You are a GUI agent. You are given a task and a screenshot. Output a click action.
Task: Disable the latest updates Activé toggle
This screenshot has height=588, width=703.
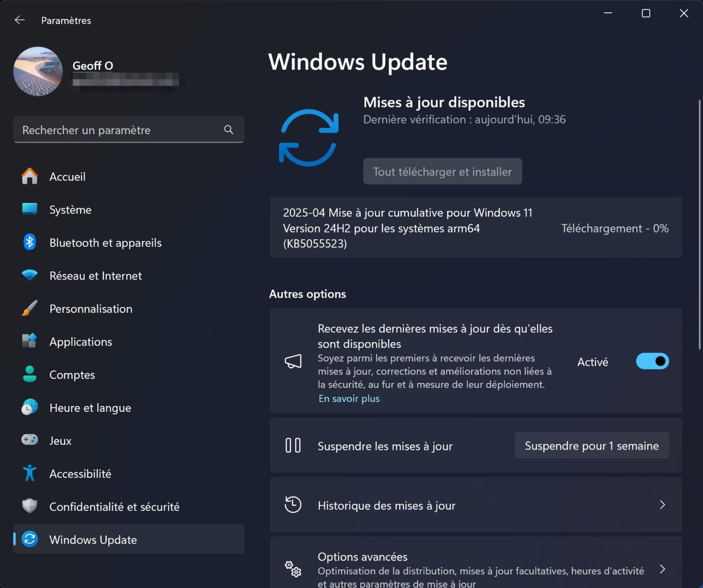(652, 361)
